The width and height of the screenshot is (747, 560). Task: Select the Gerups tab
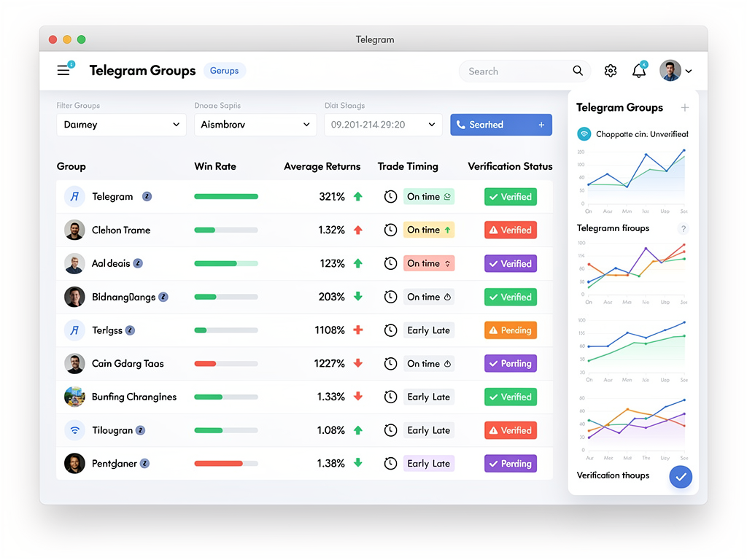[x=224, y=70]
